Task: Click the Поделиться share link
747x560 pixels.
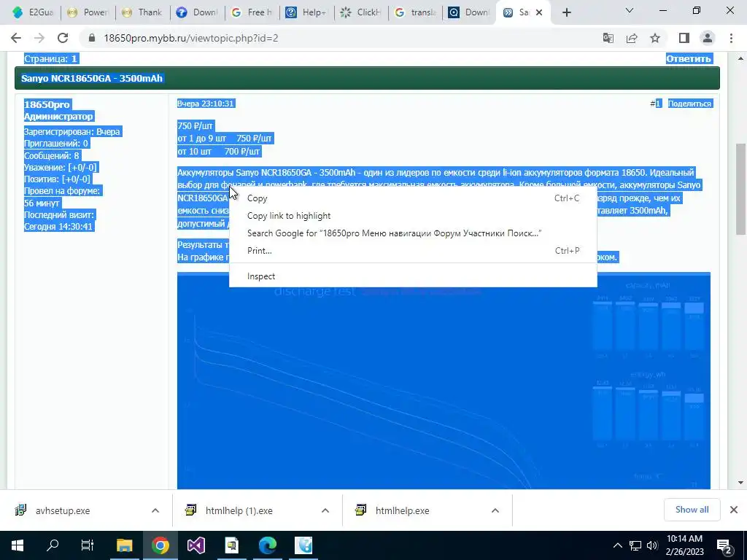Action: click(x=689, y=104)
